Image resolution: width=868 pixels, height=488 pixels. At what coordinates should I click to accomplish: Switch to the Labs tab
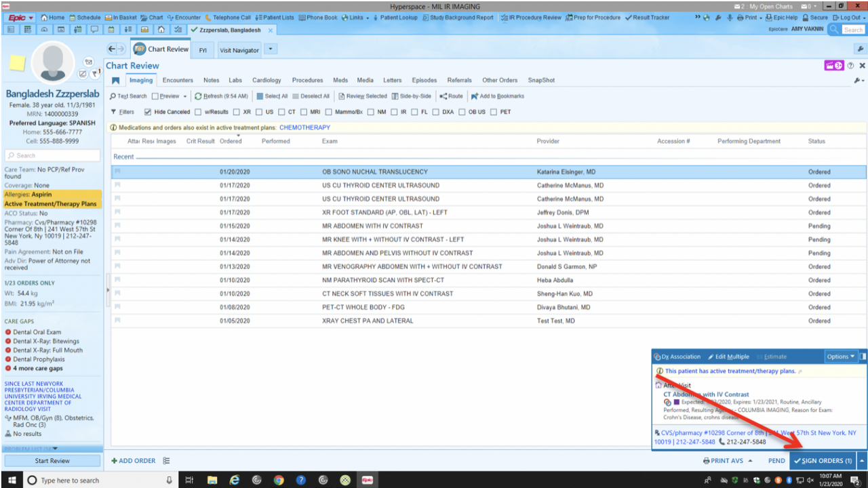[235, 80]
